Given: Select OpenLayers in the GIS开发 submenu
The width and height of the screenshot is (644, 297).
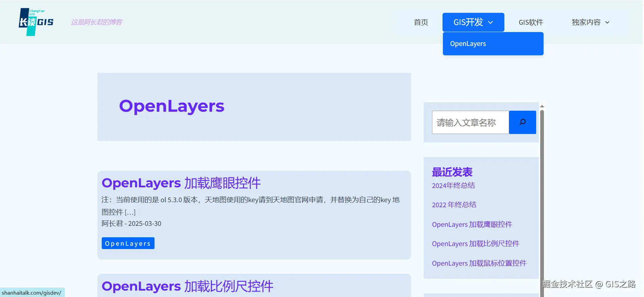Looking at the screenshot, I should click(493, 44).
